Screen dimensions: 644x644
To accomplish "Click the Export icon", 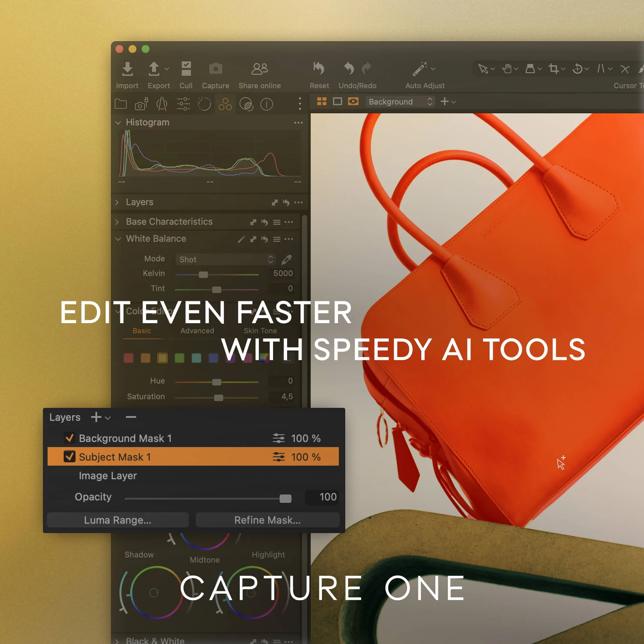I will 154,69.
